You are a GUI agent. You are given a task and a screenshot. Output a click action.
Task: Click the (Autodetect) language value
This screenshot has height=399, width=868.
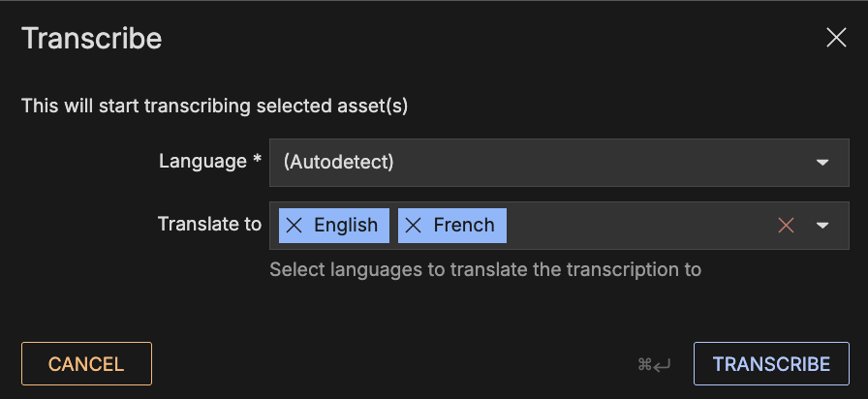click(x=338, y=163)
